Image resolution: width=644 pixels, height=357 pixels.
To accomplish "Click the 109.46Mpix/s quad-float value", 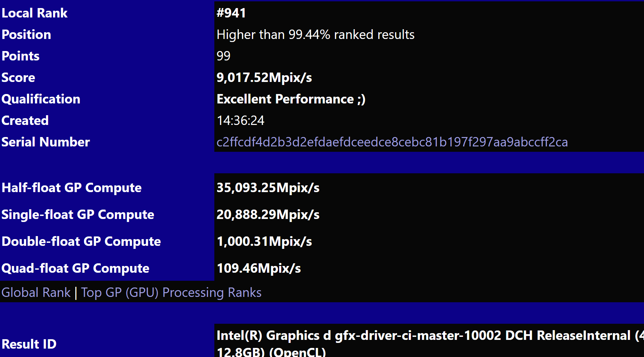I will (259, 268).
